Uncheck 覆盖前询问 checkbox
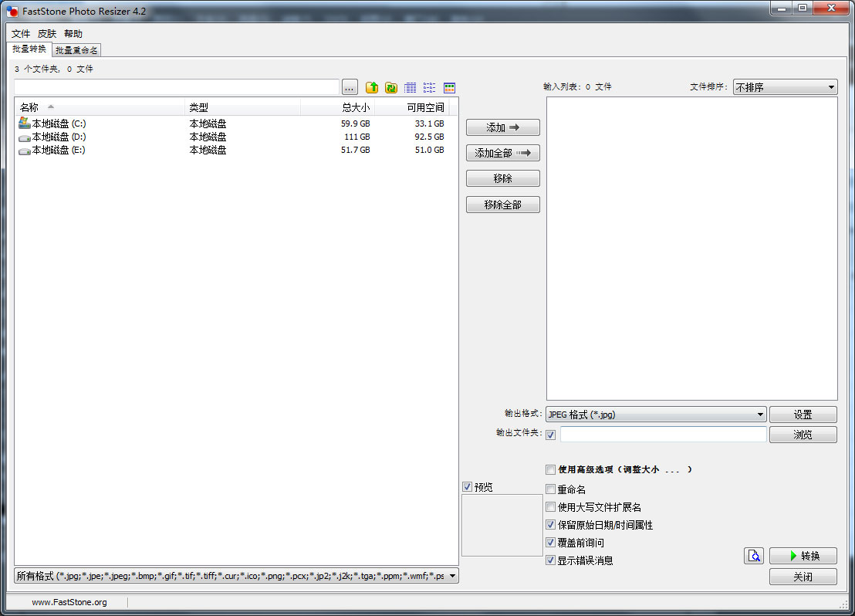This screenshot has height=616, width=855. pyautogui.click(x=551, y=543)
